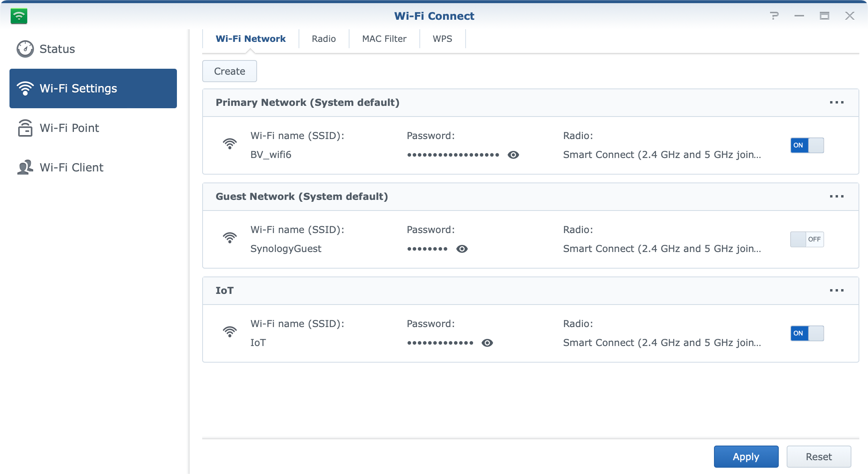Close the Wi-Fi Connect window
Viewport: 868px width, 474px height.
pyautogui.click(x=849, y=16)
